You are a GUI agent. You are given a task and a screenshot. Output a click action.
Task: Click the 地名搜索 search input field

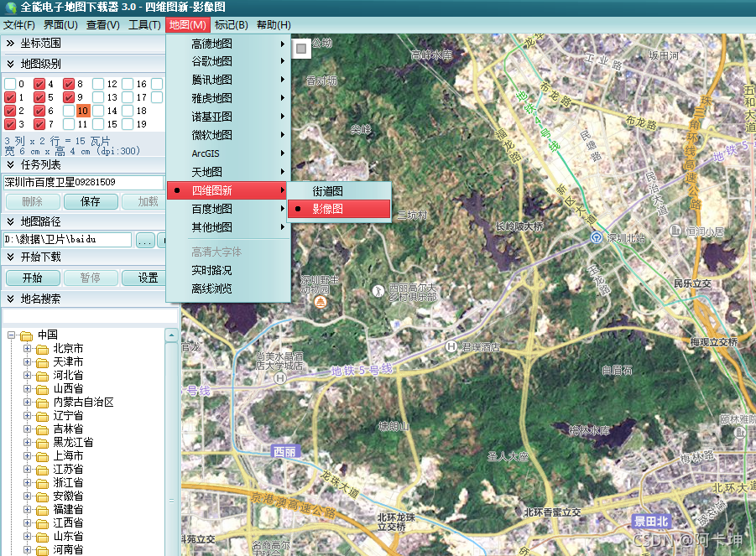point(90,316)
